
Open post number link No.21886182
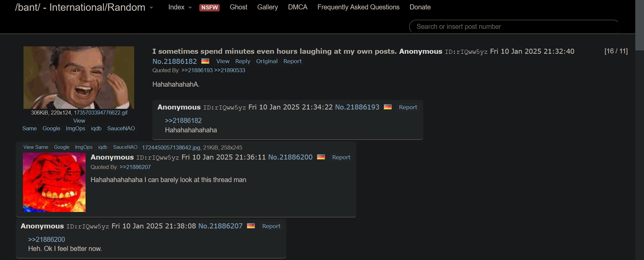174,61
